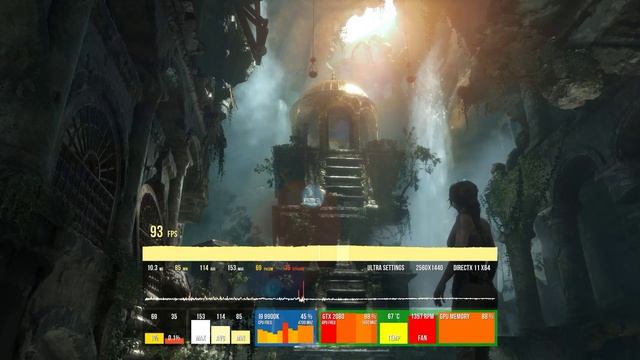Click the 45 % CPU usage value
The image size is (640, 360).
point(306,316)
